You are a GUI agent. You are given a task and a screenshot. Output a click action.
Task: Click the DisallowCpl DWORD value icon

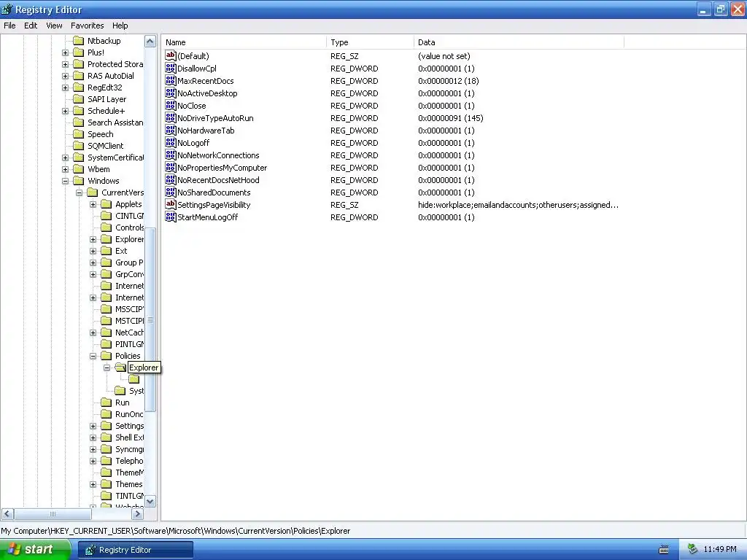pos(171,68)
